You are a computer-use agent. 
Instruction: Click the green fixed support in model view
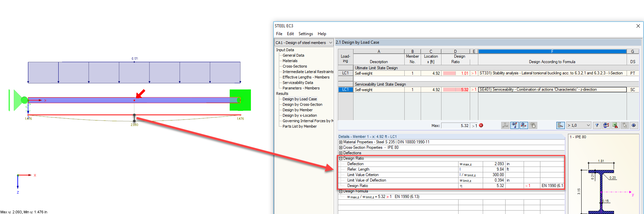coord(240,100)
